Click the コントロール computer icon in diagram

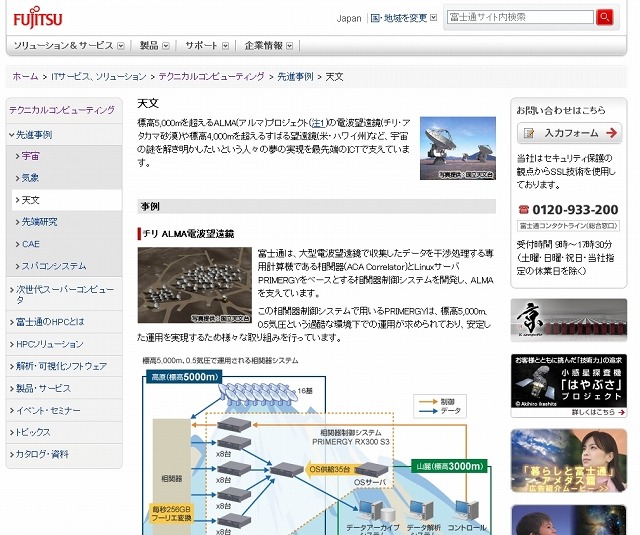point(467,510)
